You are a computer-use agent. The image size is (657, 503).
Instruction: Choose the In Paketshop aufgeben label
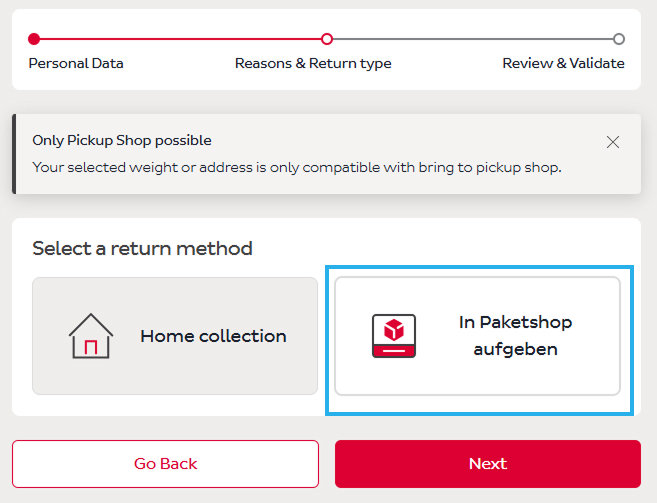pyautogui.click(x=515, y=336)
